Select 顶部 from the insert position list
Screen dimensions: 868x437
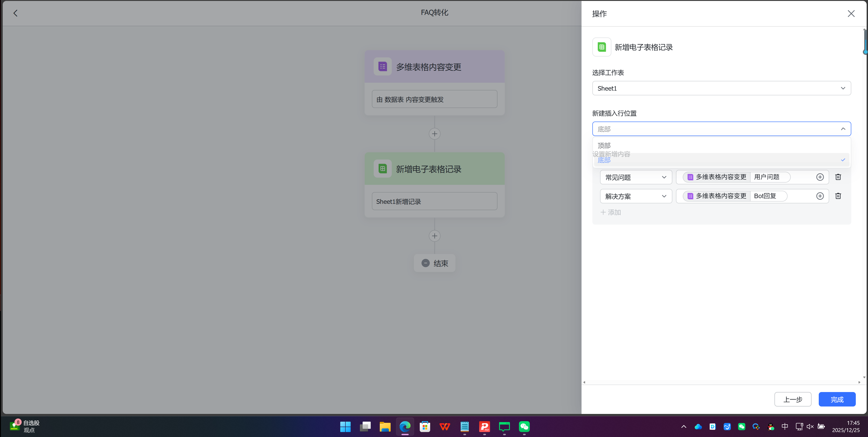tap(604, 145)
